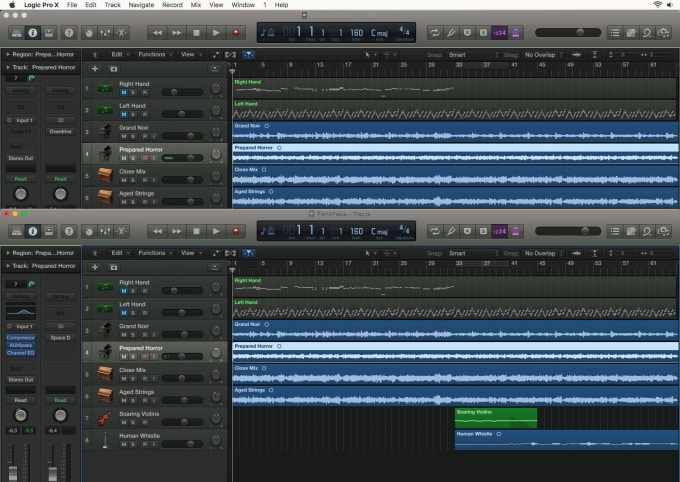The height and width of the screenshot is (482, 680).
Task: Open Quick Help in the top window
Action: coord(69,33)
